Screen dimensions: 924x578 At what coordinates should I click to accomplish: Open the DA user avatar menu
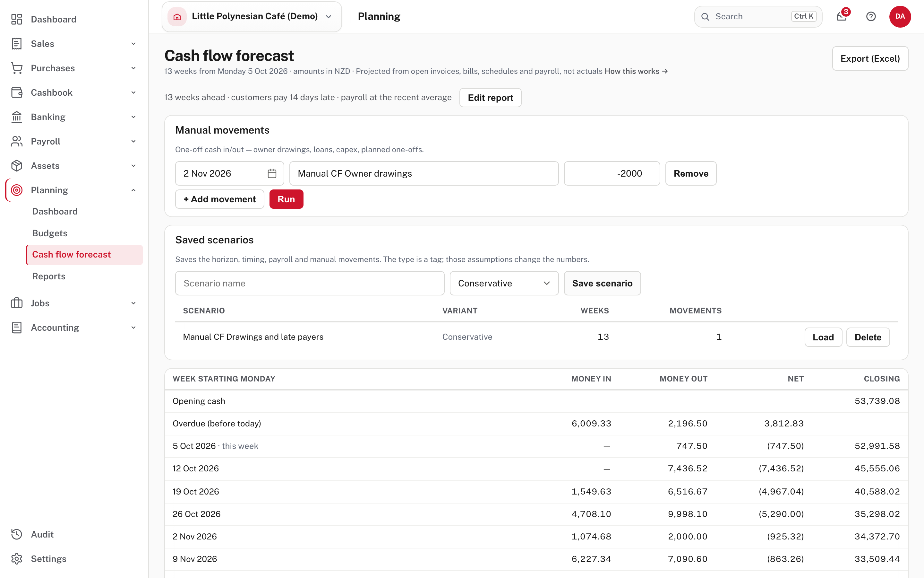tap(900, 16)
